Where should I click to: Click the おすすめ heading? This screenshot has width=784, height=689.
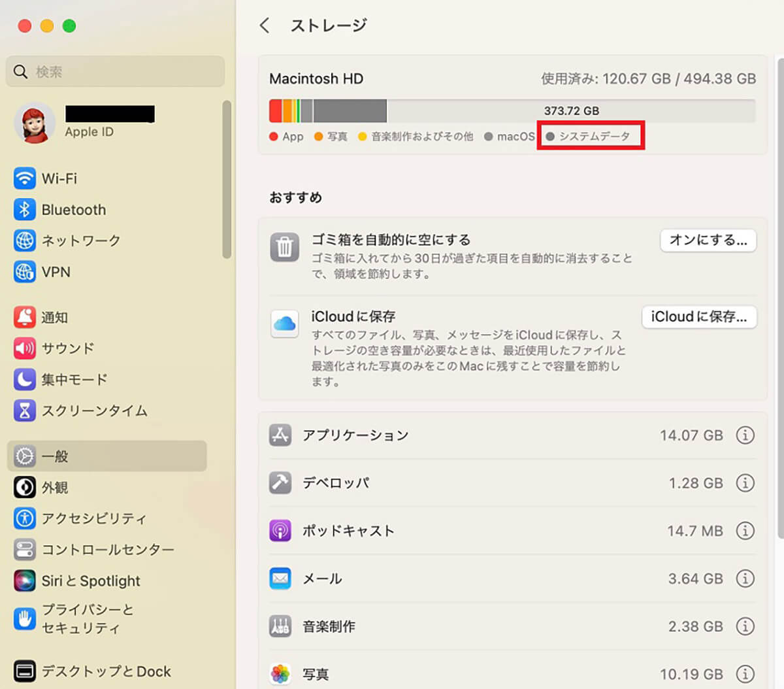295,197
